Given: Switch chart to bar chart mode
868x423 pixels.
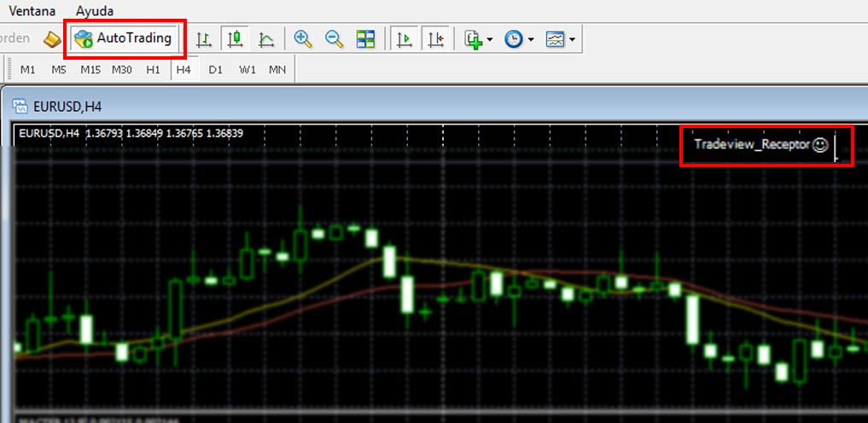Looking at the screenshot, I should tap(204, 38).
